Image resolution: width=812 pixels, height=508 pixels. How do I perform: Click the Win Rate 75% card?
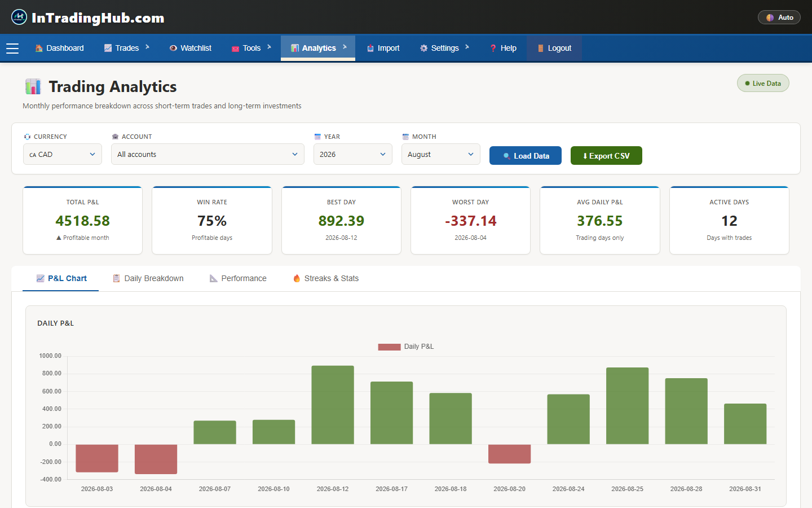[x=212, y=221]
